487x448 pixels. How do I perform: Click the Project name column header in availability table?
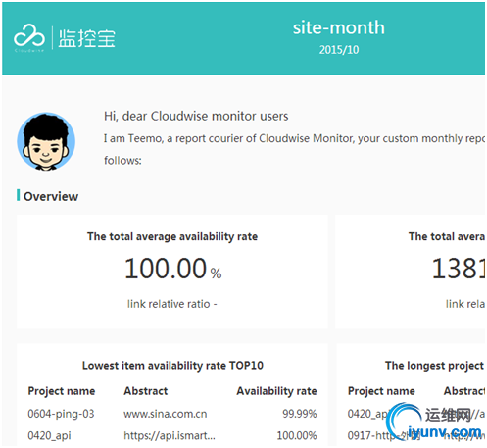click(62, 391)
